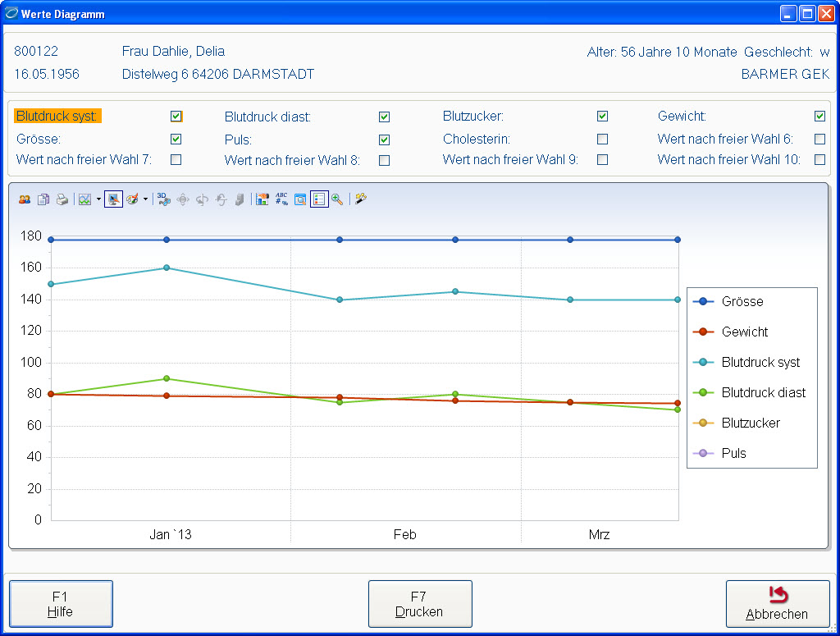Click the patient number 800122

point(36,52)
